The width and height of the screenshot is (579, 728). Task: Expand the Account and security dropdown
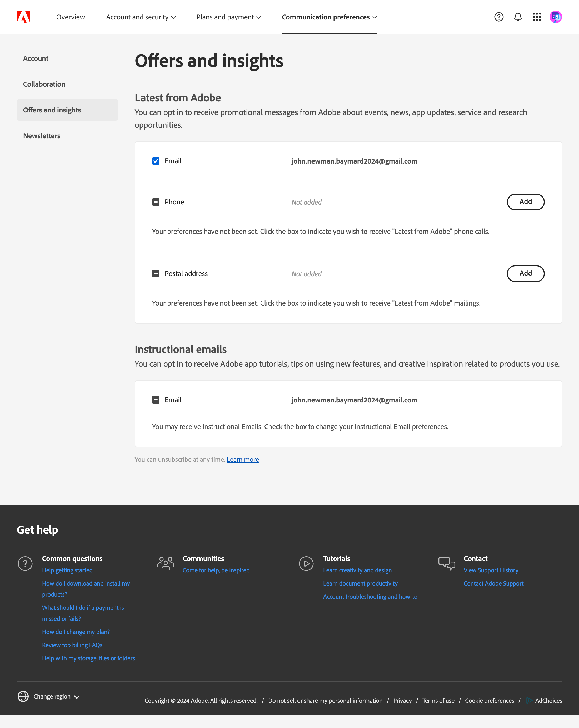[141, 17]
